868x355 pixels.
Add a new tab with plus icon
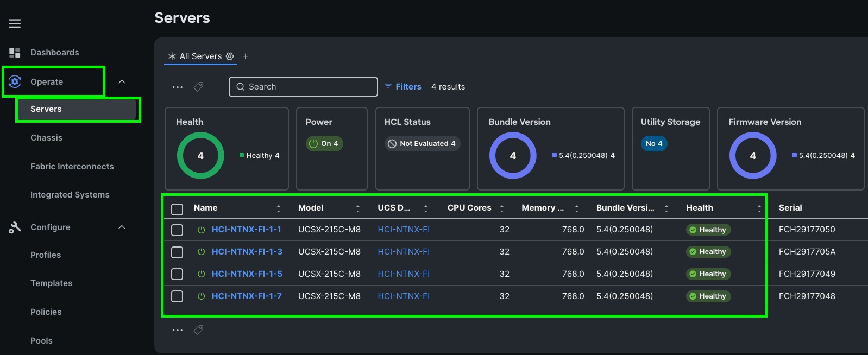[x=246, y=56]
